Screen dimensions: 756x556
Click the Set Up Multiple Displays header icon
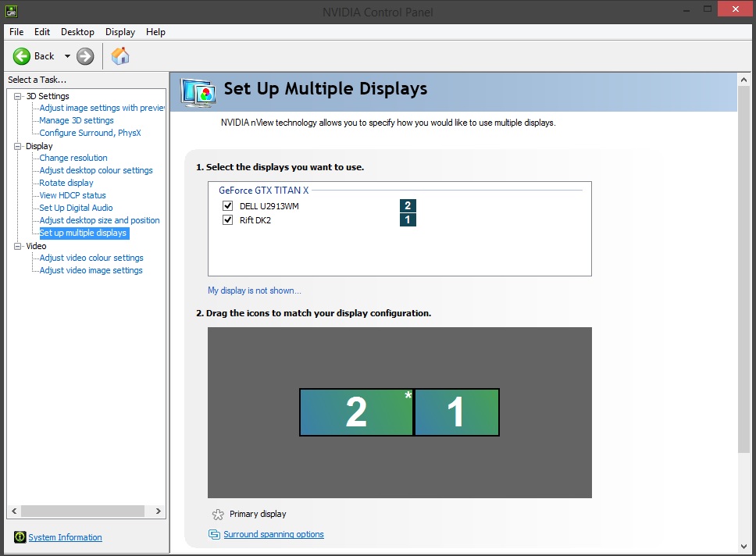[198, 91]
